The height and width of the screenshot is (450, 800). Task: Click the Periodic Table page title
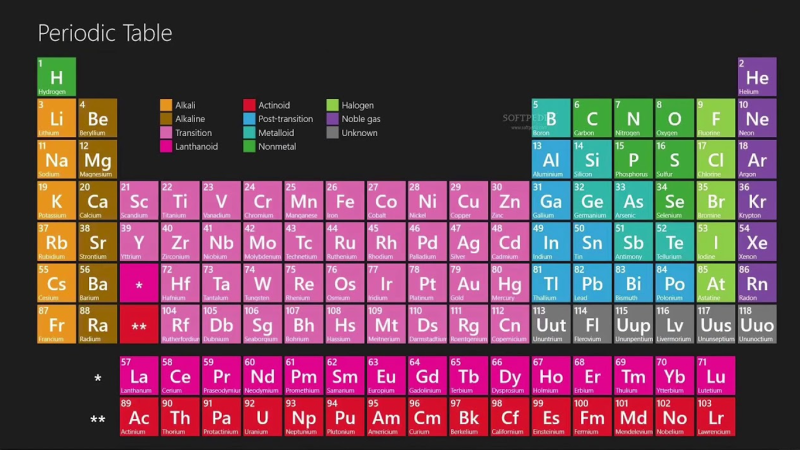click(105, 33)
